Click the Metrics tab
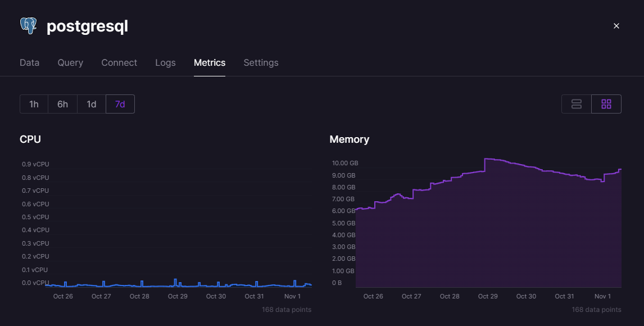 click(x=210, y=62)
